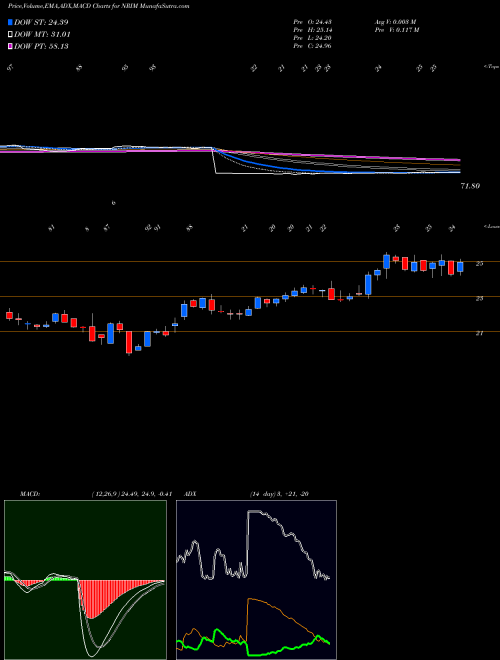Click the MACD panel title label
Screen dimensions: 500x660
[x=30, y=494]
